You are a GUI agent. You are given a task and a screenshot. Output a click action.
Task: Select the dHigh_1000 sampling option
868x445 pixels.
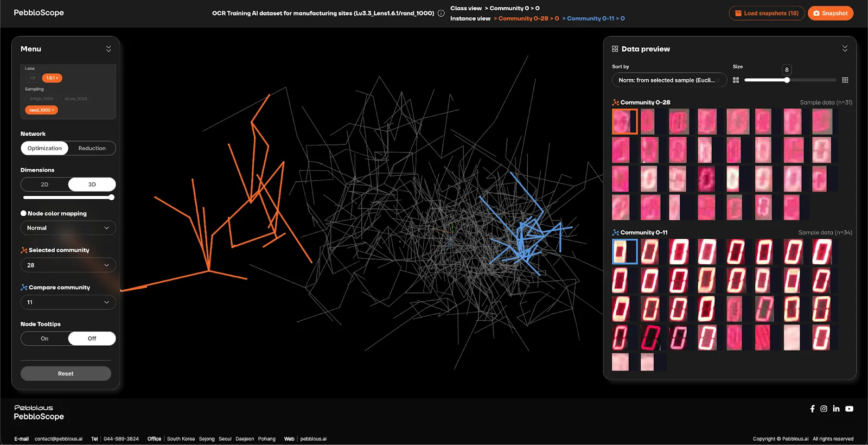41,99
